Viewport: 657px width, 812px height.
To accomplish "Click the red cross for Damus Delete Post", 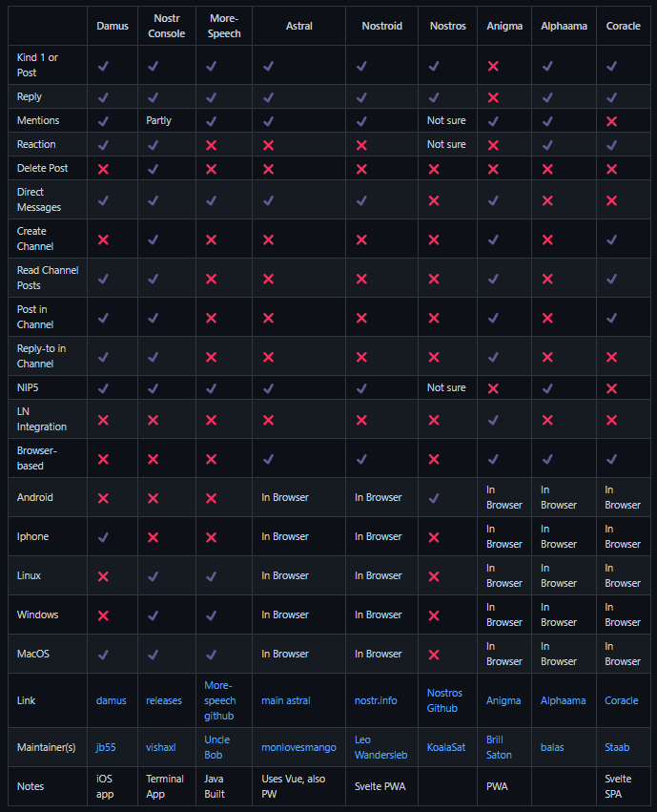I will [104, 169].
